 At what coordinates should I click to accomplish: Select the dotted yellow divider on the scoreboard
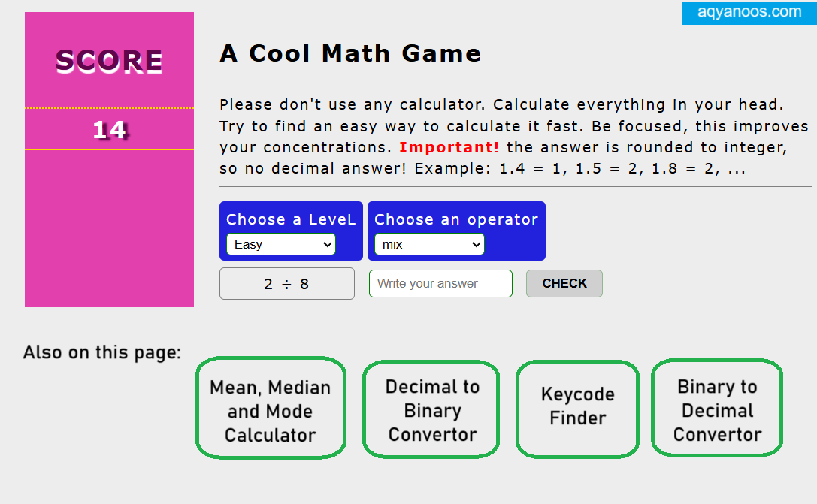click(109, 109)
